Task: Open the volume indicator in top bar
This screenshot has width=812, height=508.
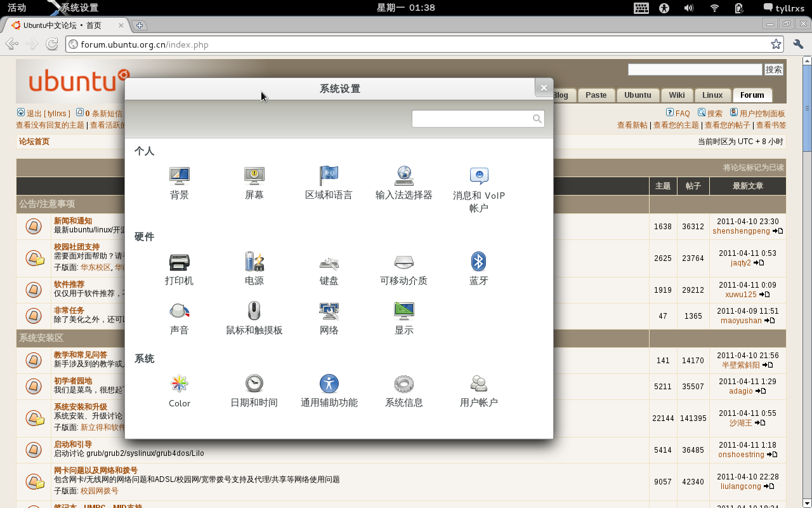Action: 689,8
